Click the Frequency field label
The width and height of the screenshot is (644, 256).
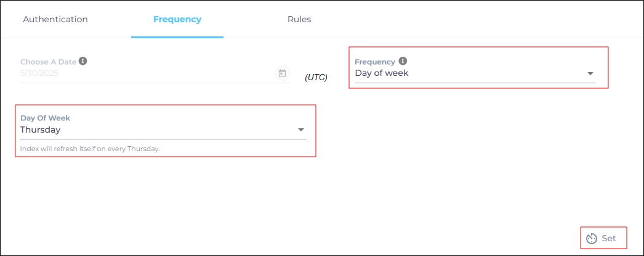[375, 62]
